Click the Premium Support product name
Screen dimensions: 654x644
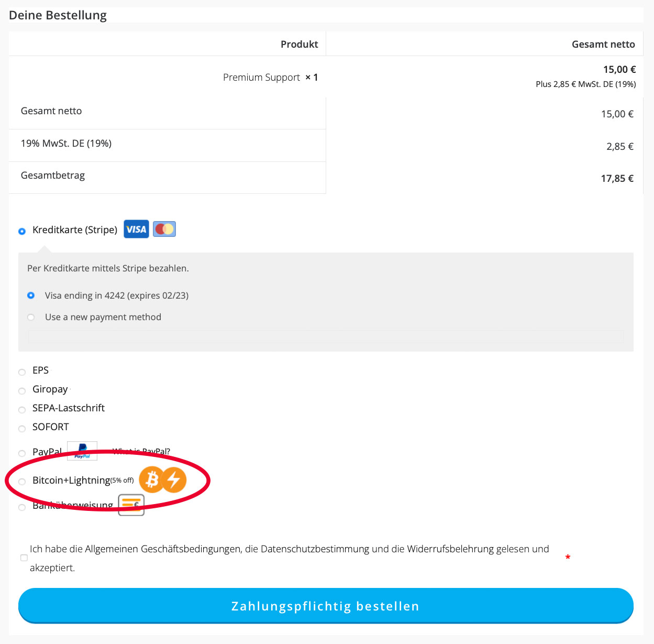point(261,78)
